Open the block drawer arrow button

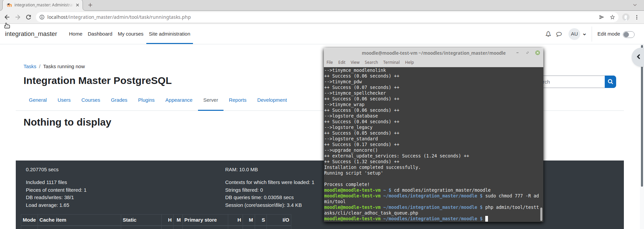pos(638,57)
